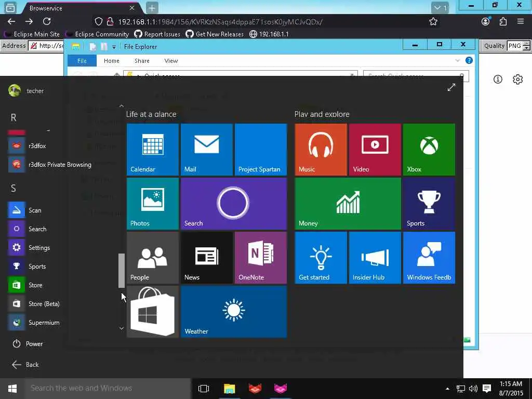Open File Explorer help
Viewport: 532px width, 399px height.
469,60
